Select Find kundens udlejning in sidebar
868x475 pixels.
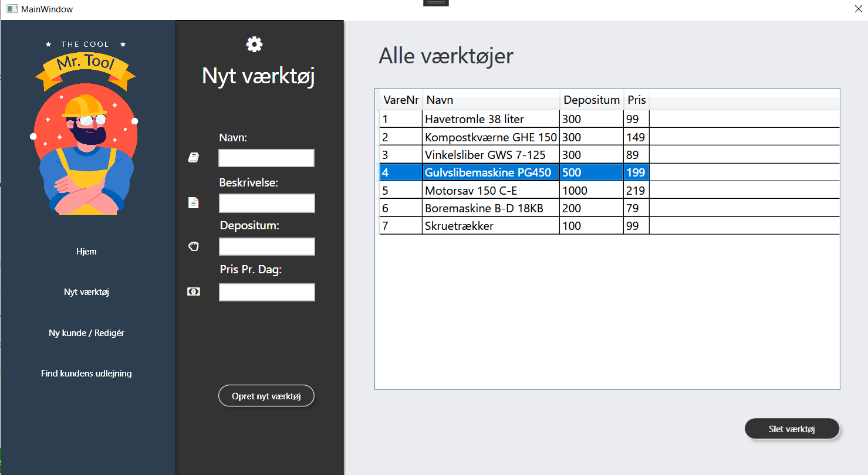pos(86,374)
